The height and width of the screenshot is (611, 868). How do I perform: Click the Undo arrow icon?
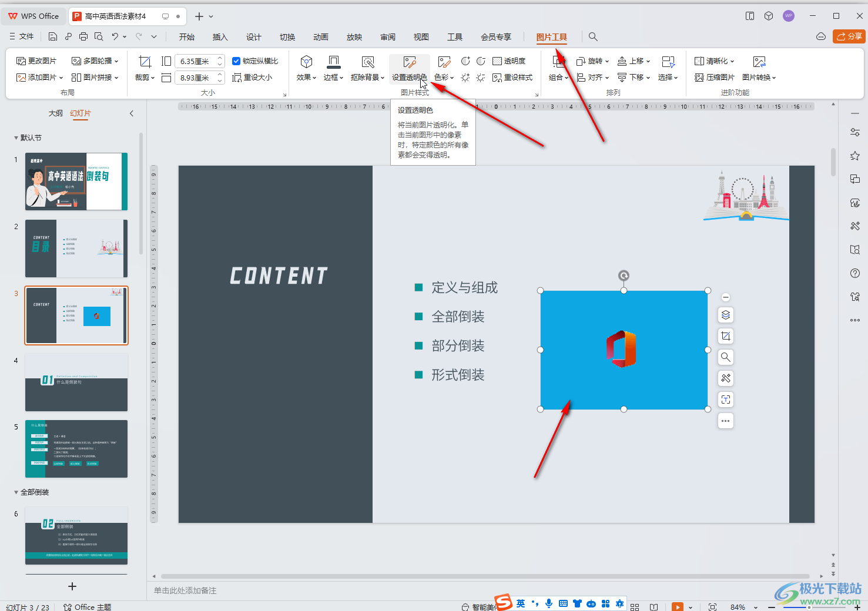[x=115, y=36]
